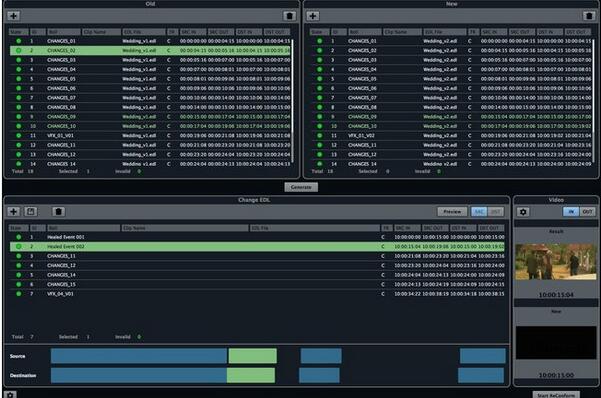
Task: Open Video panel settings gear
Action: click(x=523, y=212)
